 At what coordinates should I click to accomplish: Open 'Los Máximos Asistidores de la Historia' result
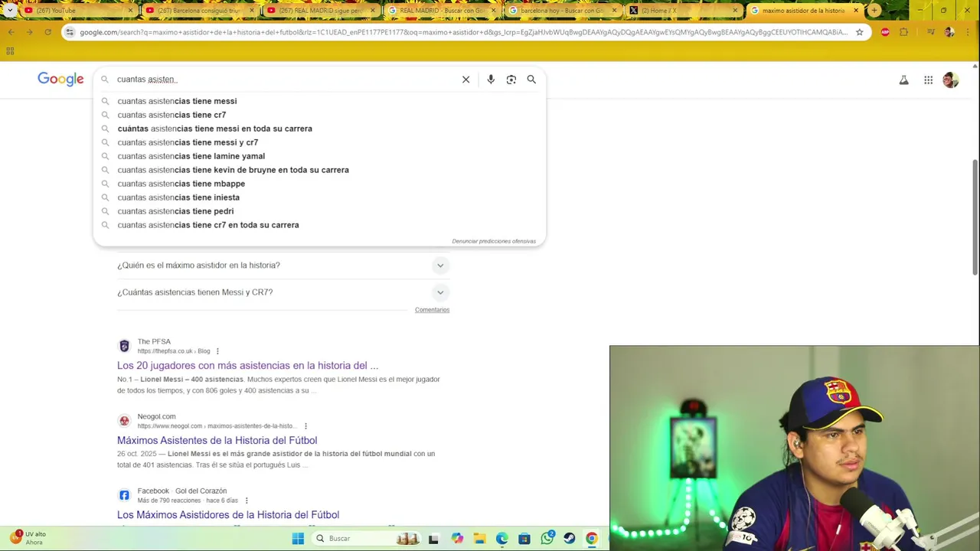coord(228,515)
